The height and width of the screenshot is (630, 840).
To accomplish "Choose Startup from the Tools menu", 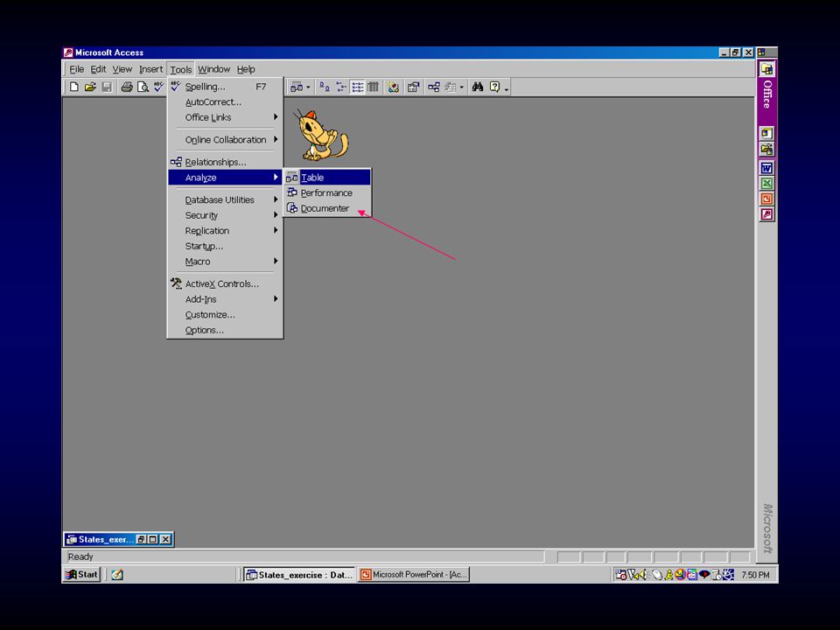I will point(225,247).
